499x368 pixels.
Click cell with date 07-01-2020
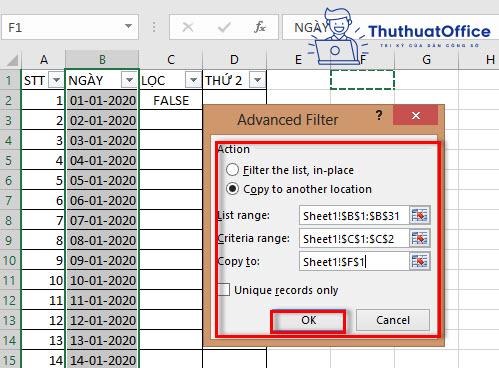[102, 220]
